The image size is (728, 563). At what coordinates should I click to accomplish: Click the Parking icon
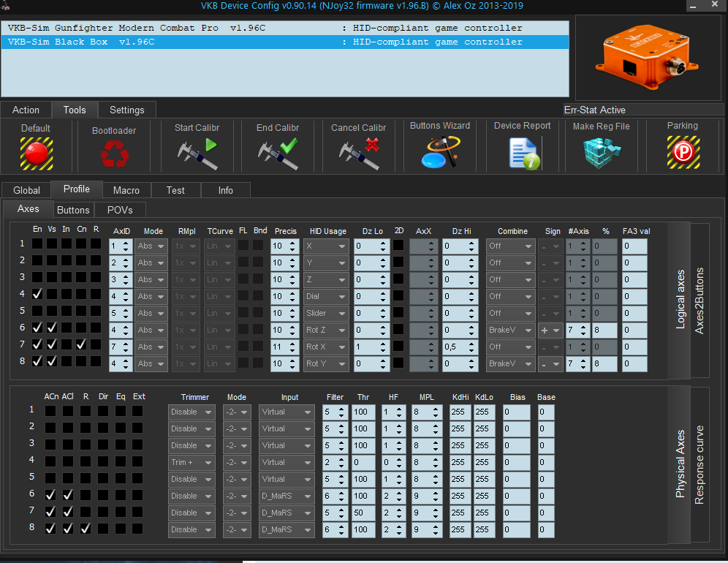(682, 153)
